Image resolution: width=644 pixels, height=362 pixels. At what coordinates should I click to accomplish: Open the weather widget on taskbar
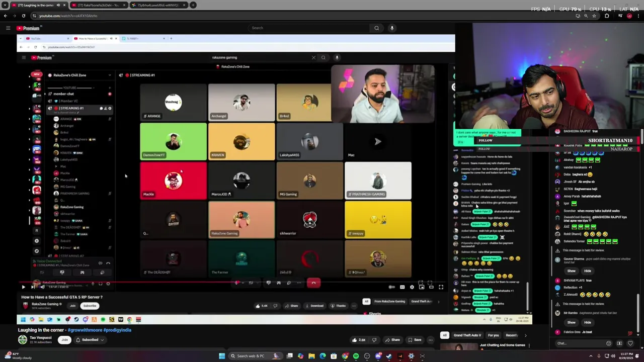coord(18,356)
